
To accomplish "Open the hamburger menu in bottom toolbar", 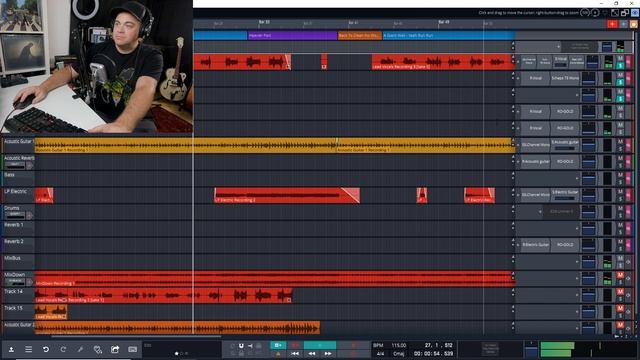I will (29, 349).
